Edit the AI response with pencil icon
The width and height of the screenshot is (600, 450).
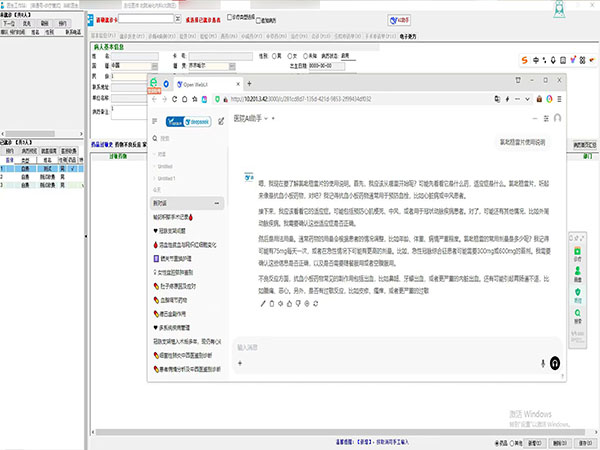(263, 304)
